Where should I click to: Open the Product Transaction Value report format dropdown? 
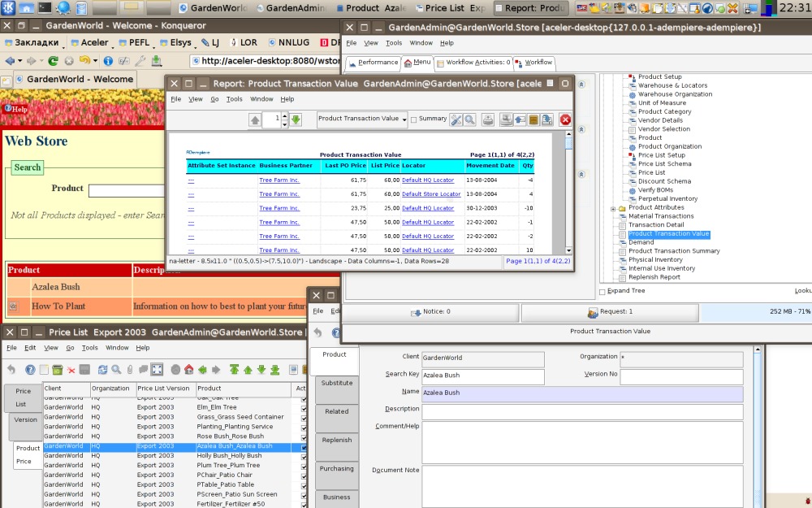point(362,119)
